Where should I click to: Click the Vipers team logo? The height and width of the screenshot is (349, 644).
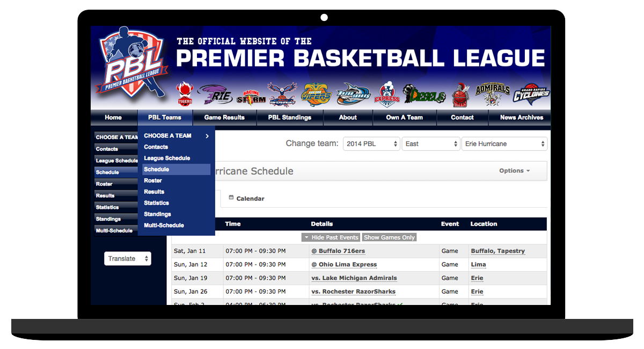316,94
